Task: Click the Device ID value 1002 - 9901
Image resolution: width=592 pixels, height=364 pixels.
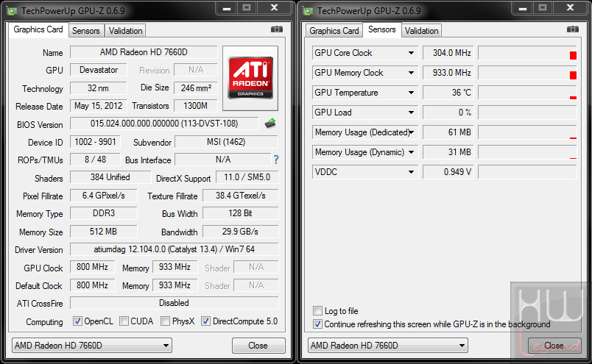Action: (x=95, y=142)
